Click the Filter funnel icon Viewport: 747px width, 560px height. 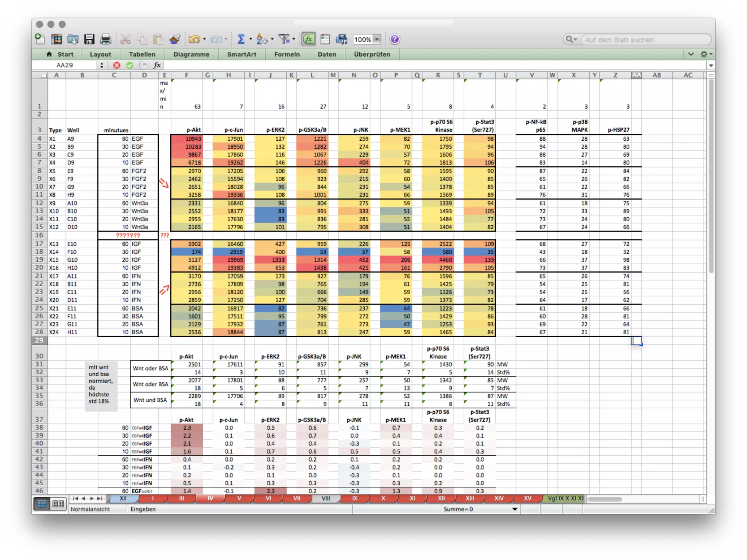coord(284,39)
